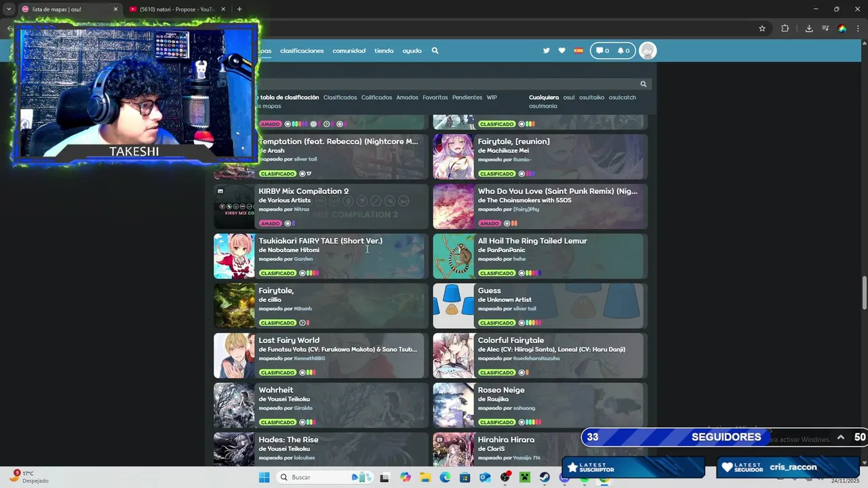Open browser downloads icon
Viewport: 868px width, 488px height.
click(809, 28)
